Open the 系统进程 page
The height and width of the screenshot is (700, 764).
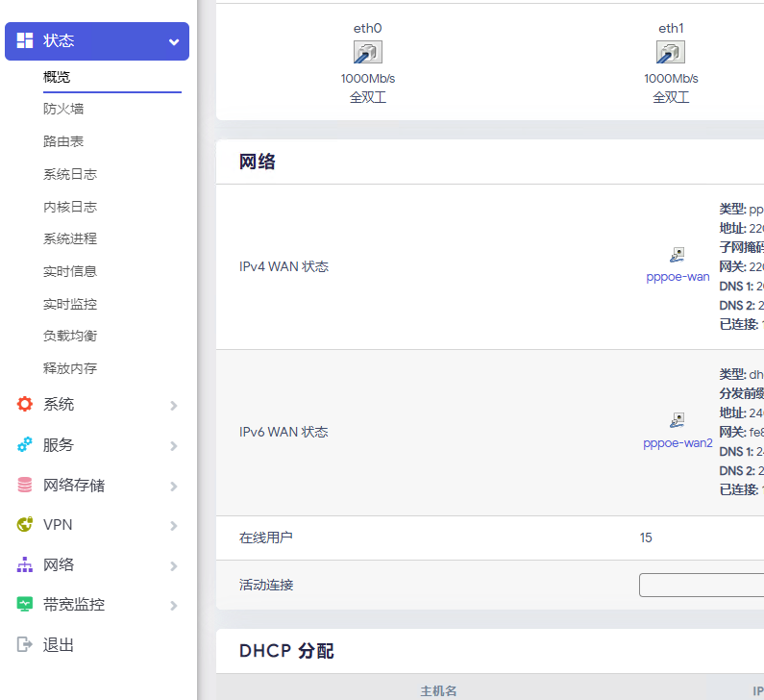click(x=70, y=238)
